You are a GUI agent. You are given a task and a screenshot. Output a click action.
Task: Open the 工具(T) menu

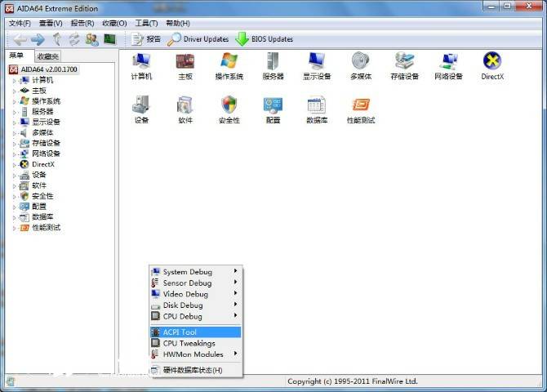pyautogui.click(x=146, y=24)
